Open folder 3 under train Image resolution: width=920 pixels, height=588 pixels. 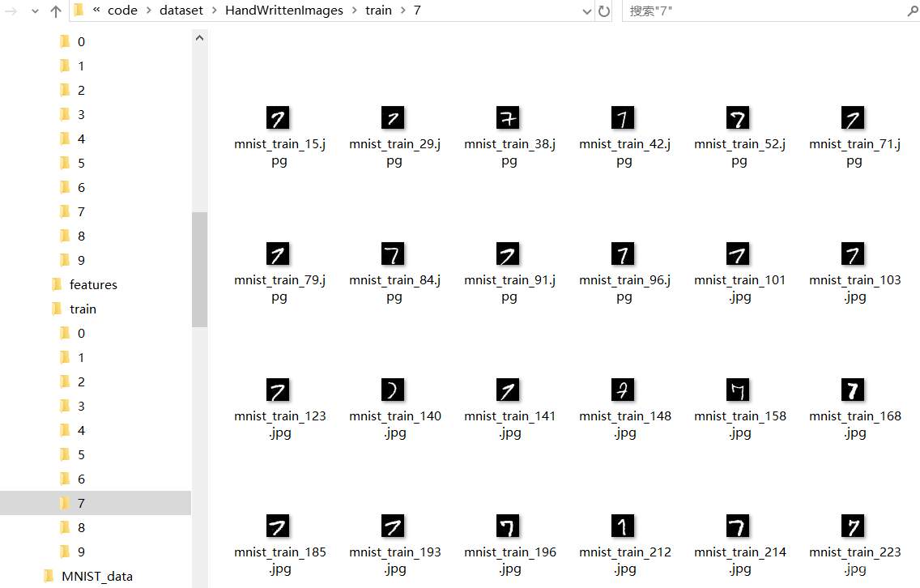pos(81,406)
